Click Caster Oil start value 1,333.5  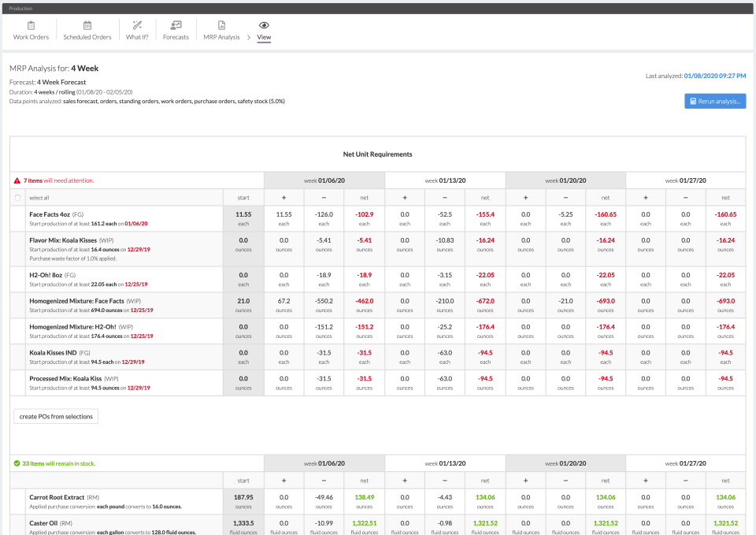pyautogui.click(x=243, y=523)
